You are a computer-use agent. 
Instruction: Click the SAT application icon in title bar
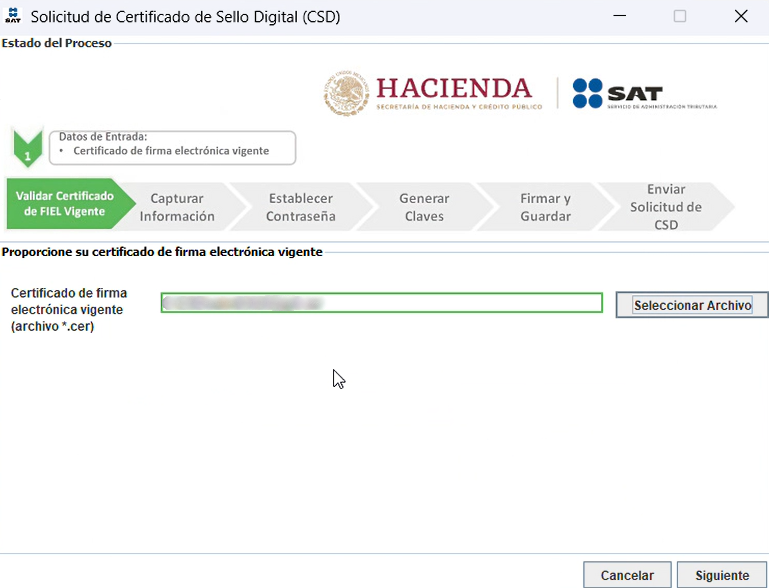(x=13, y=16)
